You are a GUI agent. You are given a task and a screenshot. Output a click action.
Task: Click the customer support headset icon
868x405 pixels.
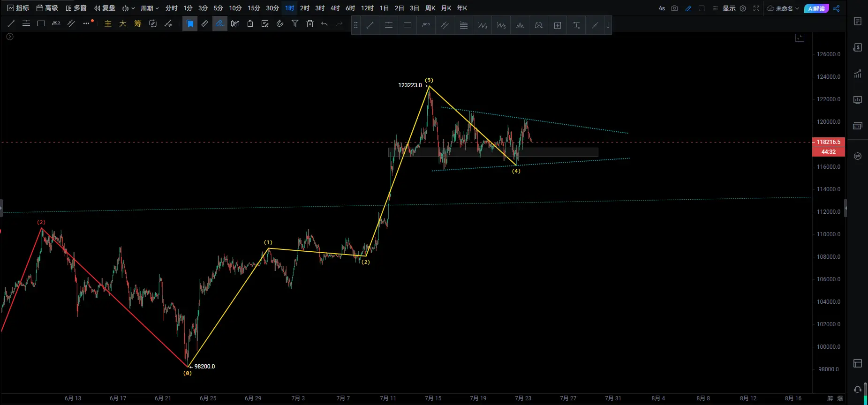858,390
